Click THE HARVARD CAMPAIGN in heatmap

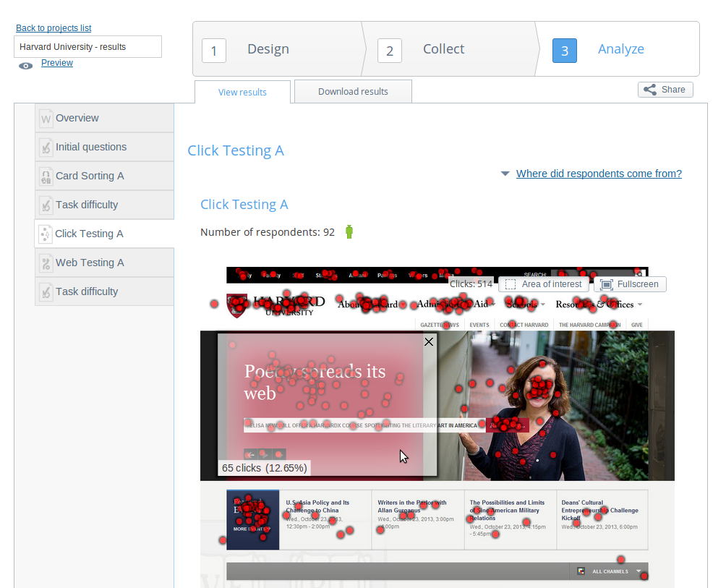pos(589,325)
